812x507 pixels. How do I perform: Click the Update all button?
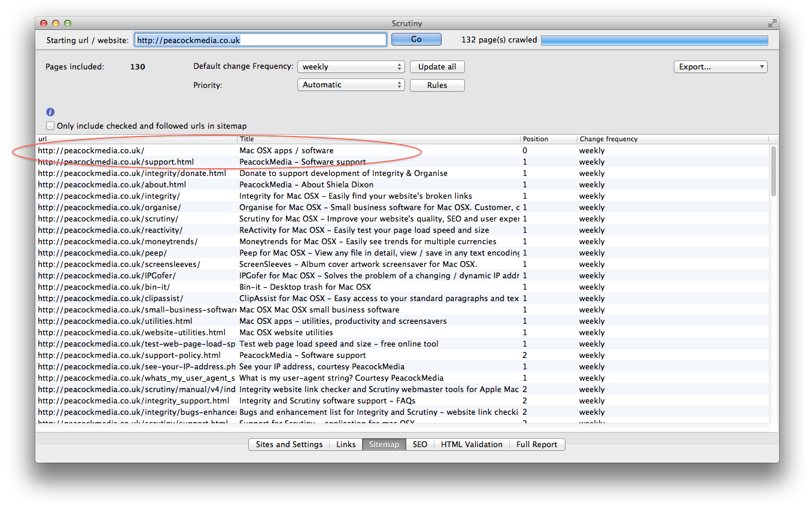coord(437,66)
